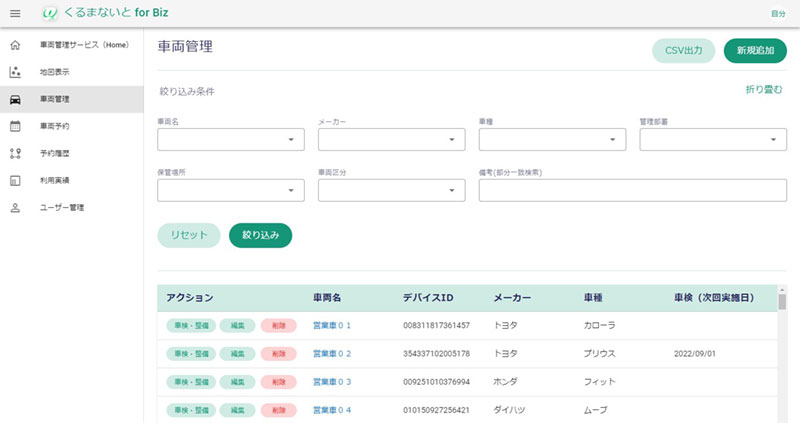Click 編集 for 営業車０２
800x423 pixels.
tap(238, 354)
